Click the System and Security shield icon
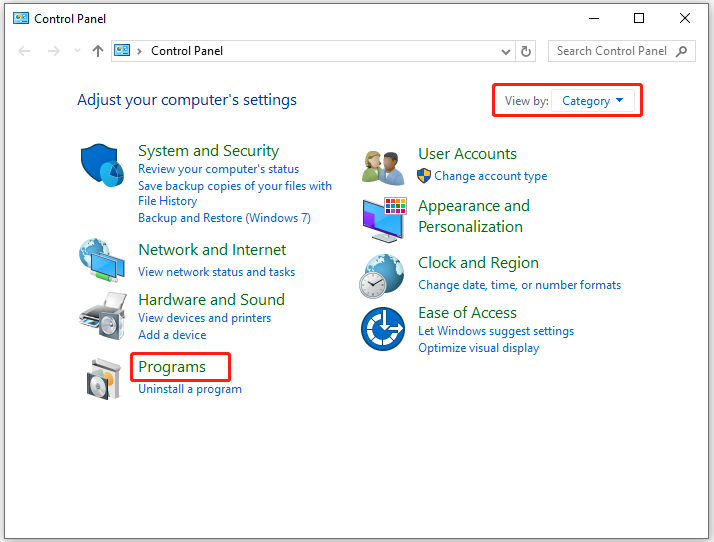714x542 pixels. click(x=102, y=165)
